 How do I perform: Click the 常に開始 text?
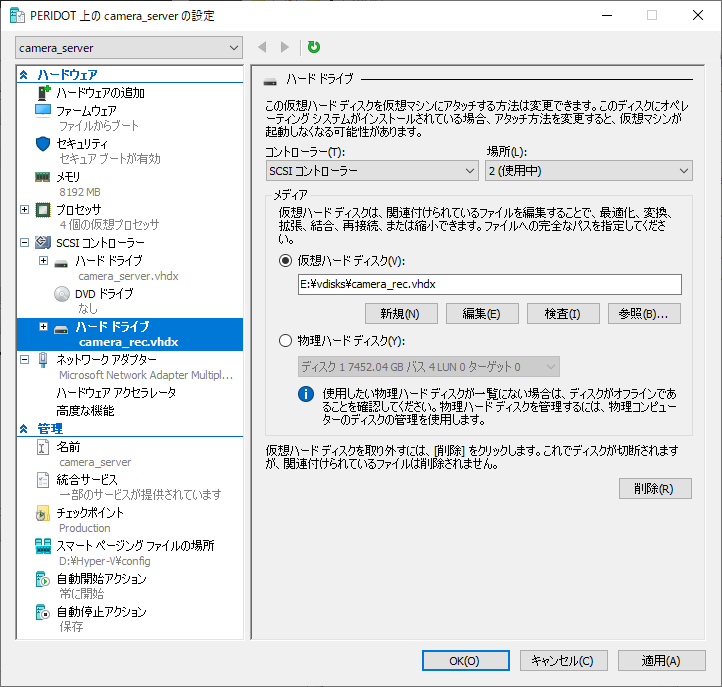[x=82, y=594]
